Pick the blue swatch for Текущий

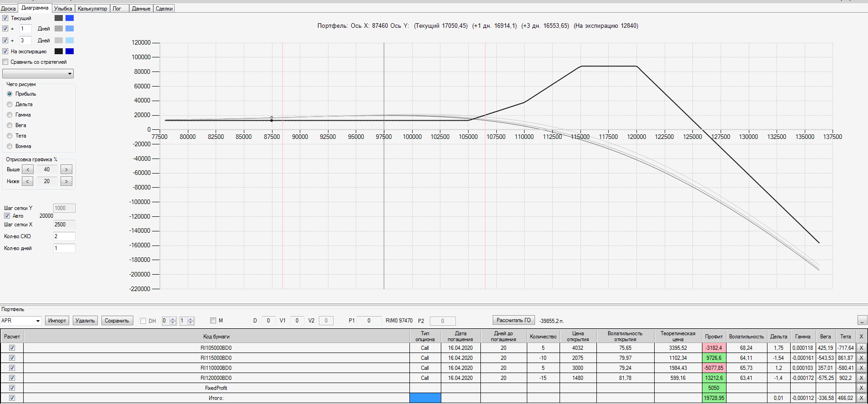point(70,18)
